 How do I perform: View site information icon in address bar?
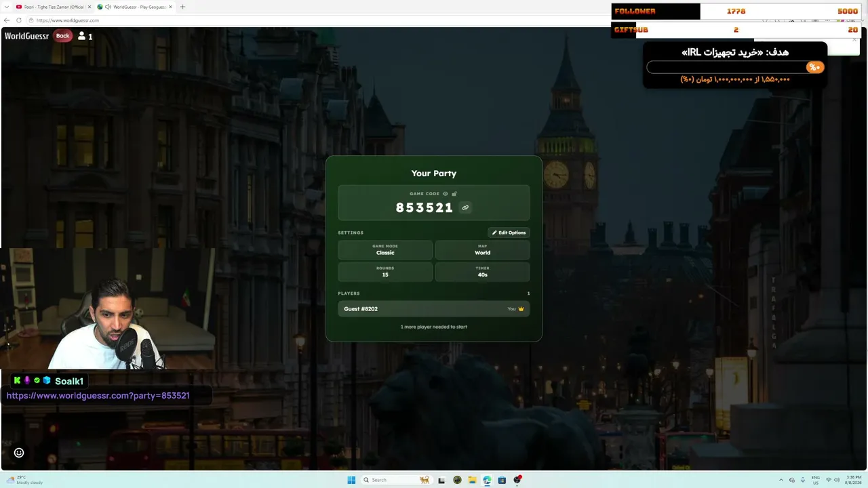coord(31,20)
